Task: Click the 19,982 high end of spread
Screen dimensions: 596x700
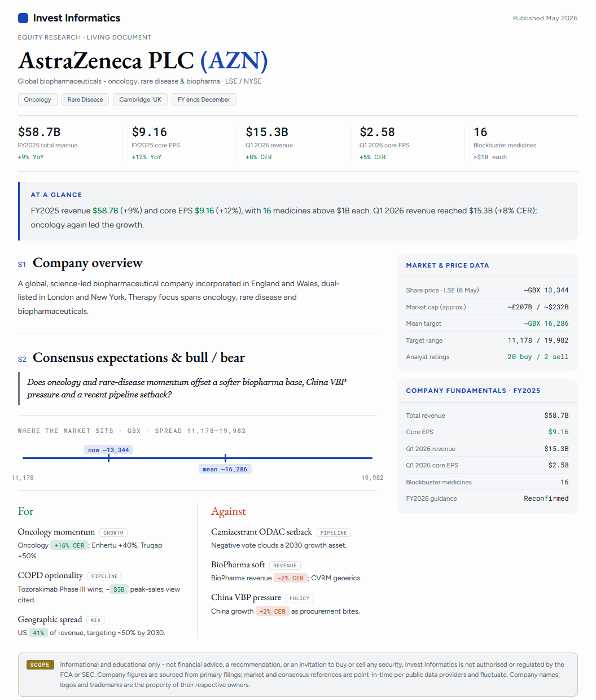Action: (x=373, y=478)
